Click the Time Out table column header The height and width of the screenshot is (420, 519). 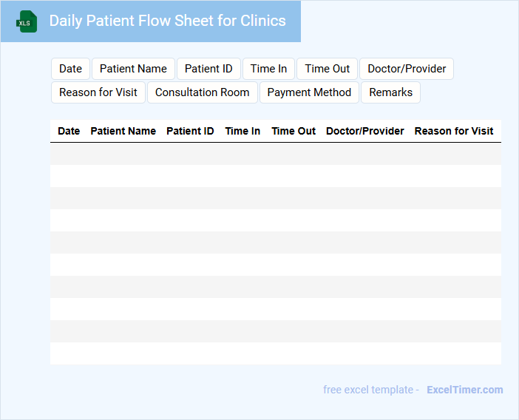[294, 131]
